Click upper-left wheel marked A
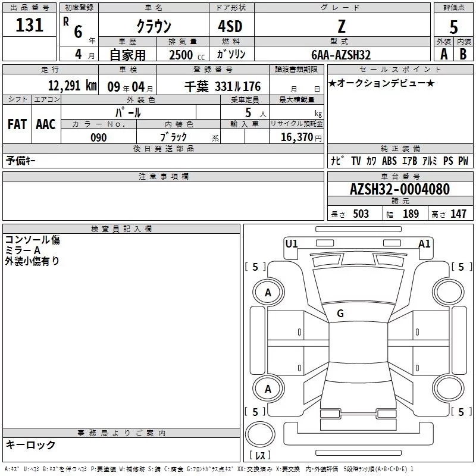The height and width of the screenshot is (476, 476). (268, 293)
